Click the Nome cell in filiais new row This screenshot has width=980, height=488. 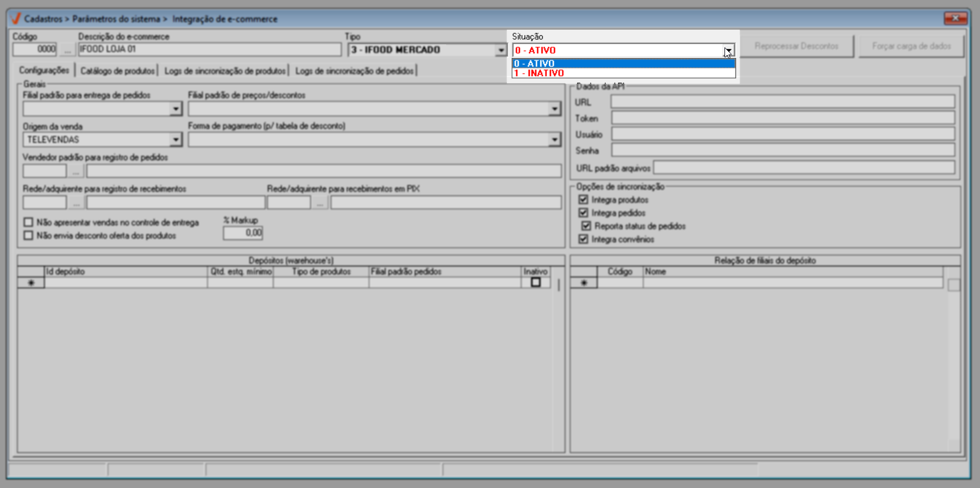pyautogui.click(x=793, y=283)
